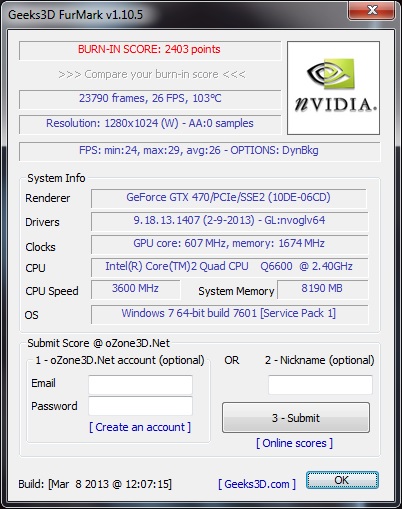
Task: Click the 9.18.13.1407 drivers value
Action: (x=230, y=221)
